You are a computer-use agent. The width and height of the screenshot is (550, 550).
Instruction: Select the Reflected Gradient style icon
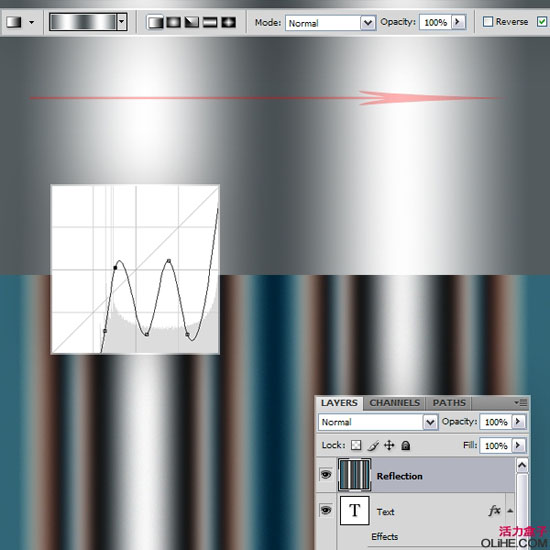tap(210, 22)
